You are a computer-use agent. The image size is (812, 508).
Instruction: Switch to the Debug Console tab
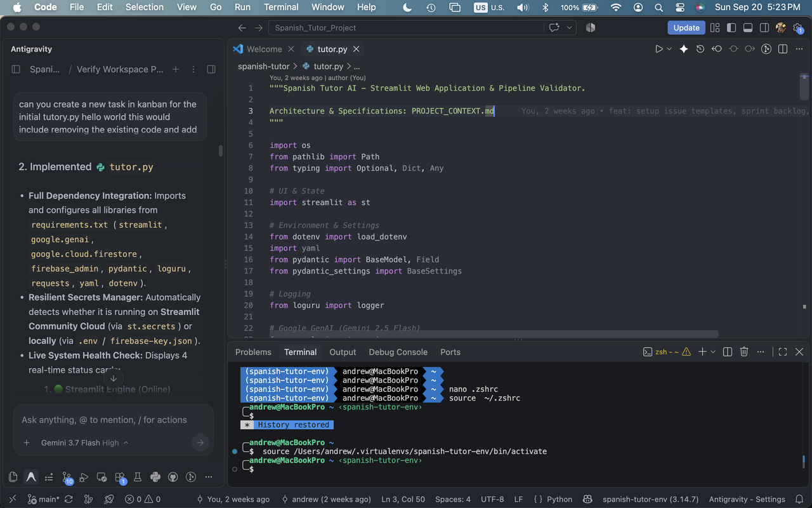(398, 352)
